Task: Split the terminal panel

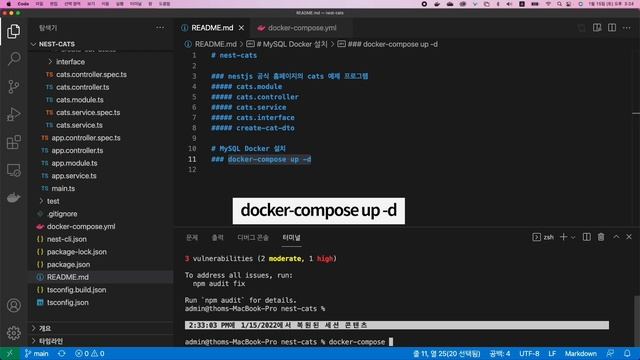Action: [x=587, y=237]
